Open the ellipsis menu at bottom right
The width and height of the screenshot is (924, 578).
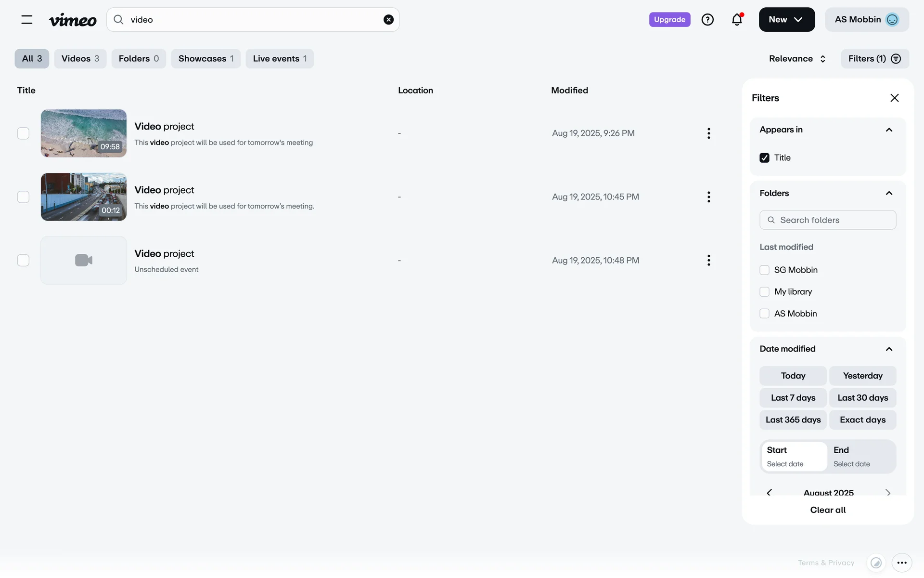(901, 563)
